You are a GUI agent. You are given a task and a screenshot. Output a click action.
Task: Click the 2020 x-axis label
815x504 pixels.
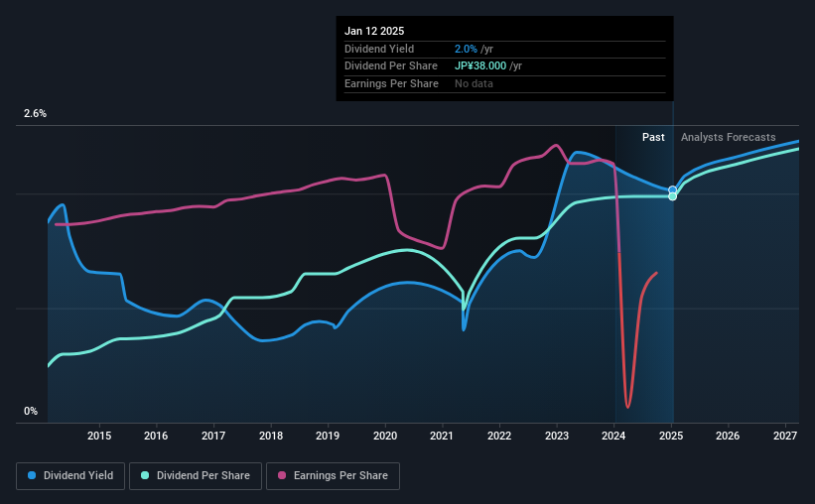coord(385,436)
